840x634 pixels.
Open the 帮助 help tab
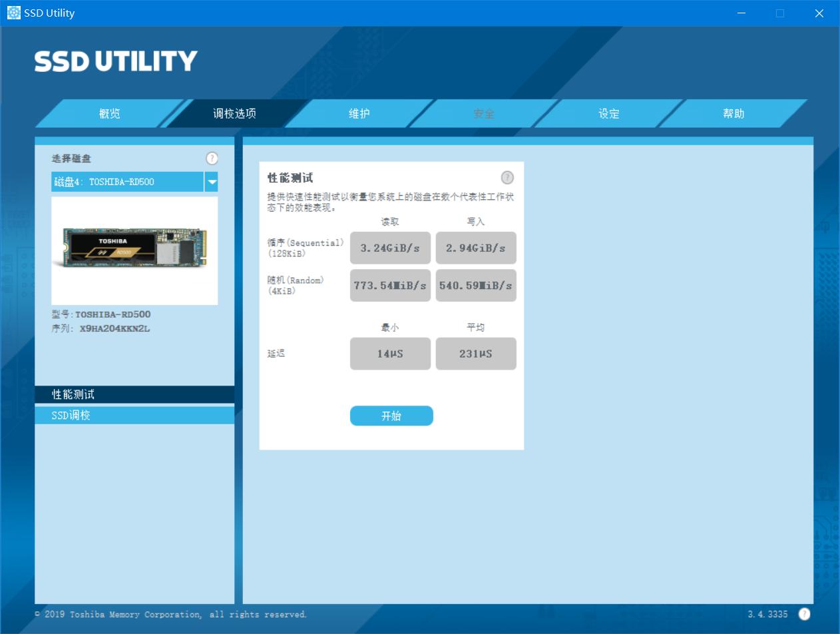click(734, 113)
